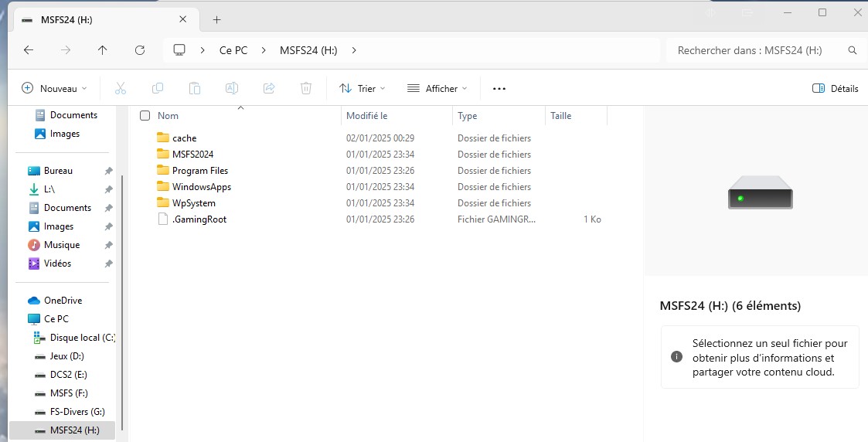Open the three-dots more options menu

pos(499,89)
